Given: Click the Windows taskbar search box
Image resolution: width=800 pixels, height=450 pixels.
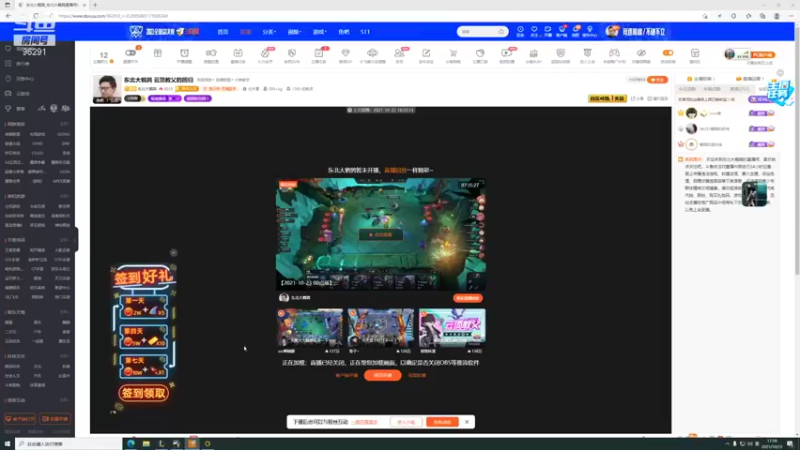Looking at the screenshot, I should [69, 444].
